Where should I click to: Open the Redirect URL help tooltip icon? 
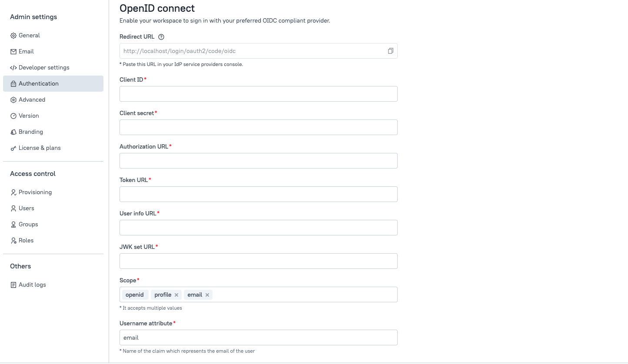[161, 36]
